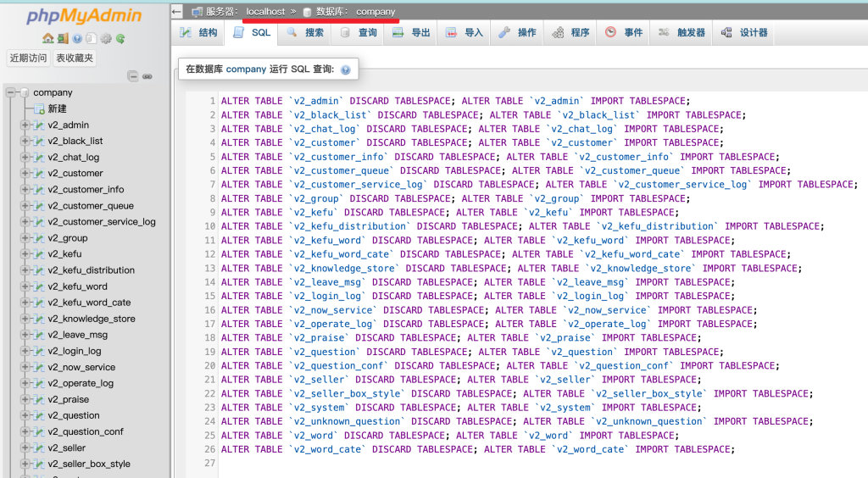Screen dimensions: 868x478
Task: Click localhost server breadcrumb link
Action: pyautogui.click(x=264, y=12)
